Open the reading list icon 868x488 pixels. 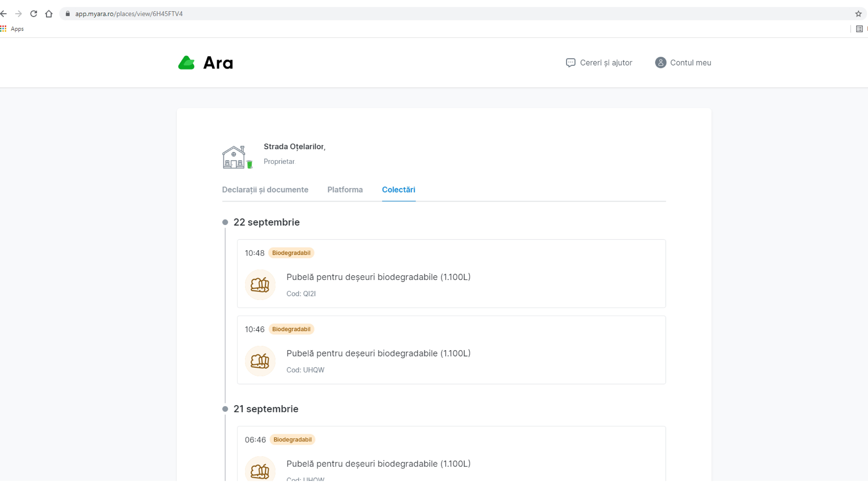point(859,29)
